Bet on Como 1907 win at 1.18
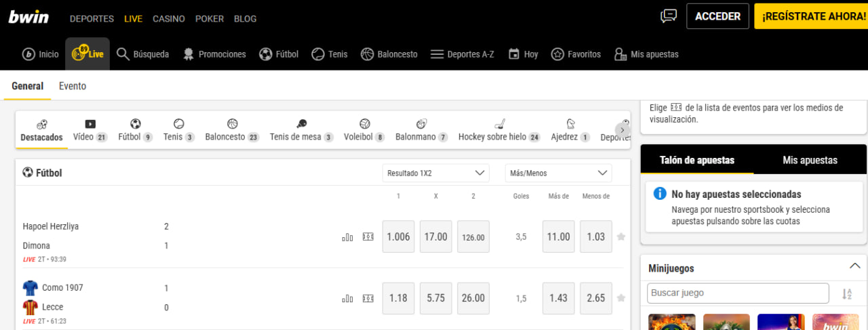This screenshot has height=330, width=868. pos(399,298)
